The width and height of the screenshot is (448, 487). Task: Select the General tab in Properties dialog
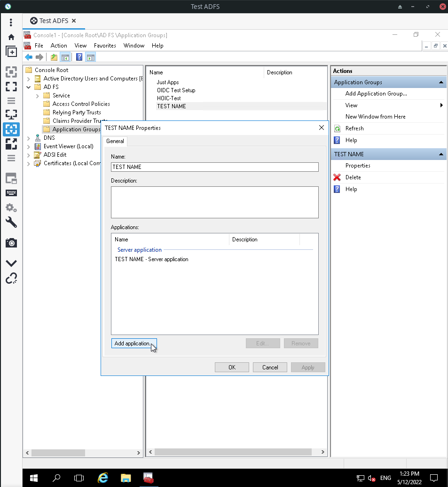(x=115, y=141)
